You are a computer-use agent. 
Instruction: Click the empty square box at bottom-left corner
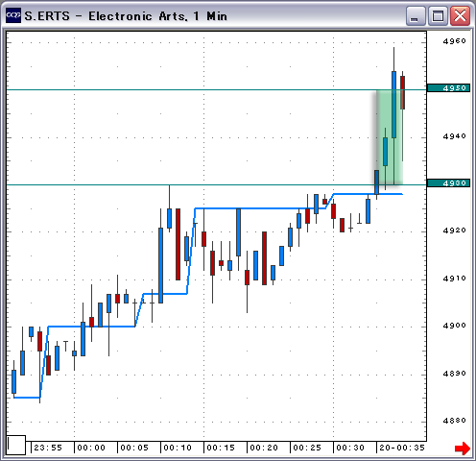16,445
